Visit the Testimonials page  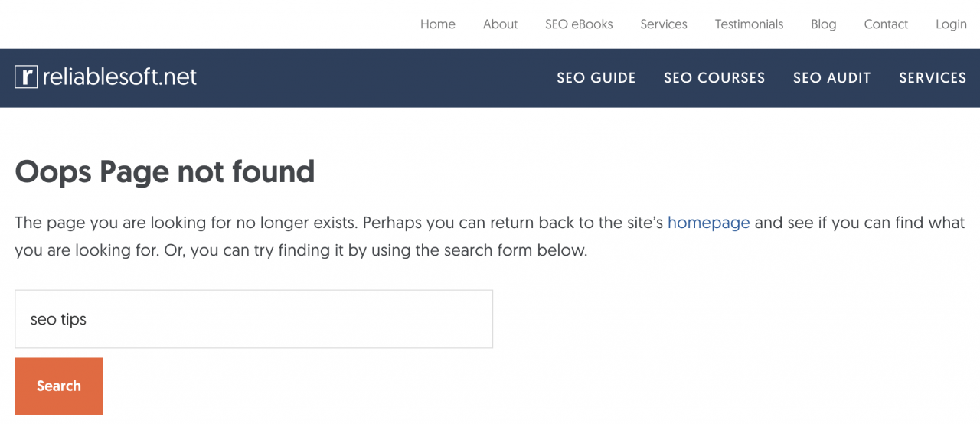pos(749,24)
